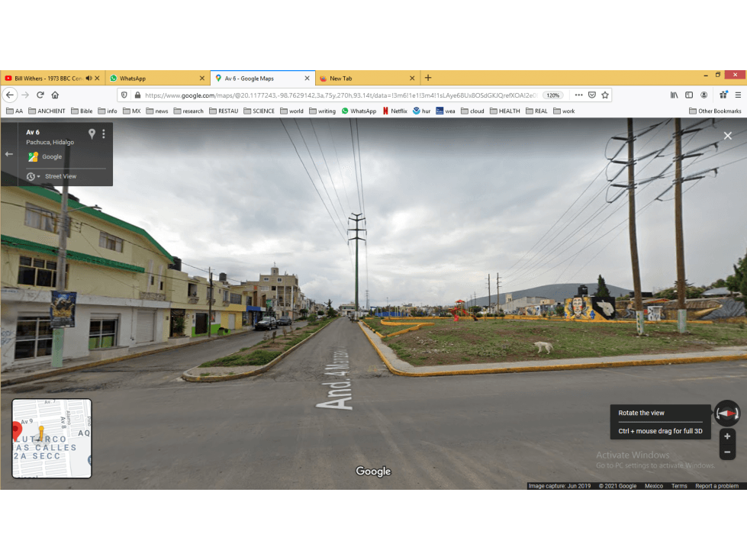The height and width of the screenshot is (560, 747).
Task: Click the browser Forward arrow button
Action: pyautogui.click(x=25, y=95)
